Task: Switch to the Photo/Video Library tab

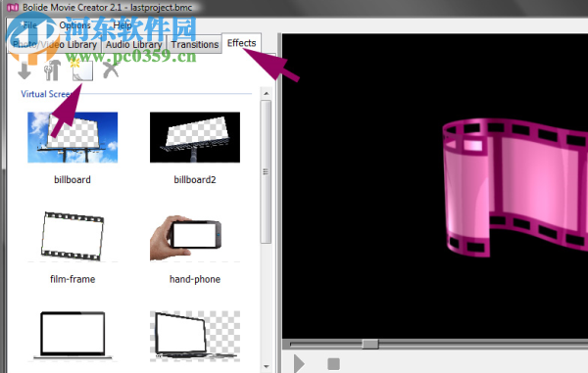Action: 54,45
